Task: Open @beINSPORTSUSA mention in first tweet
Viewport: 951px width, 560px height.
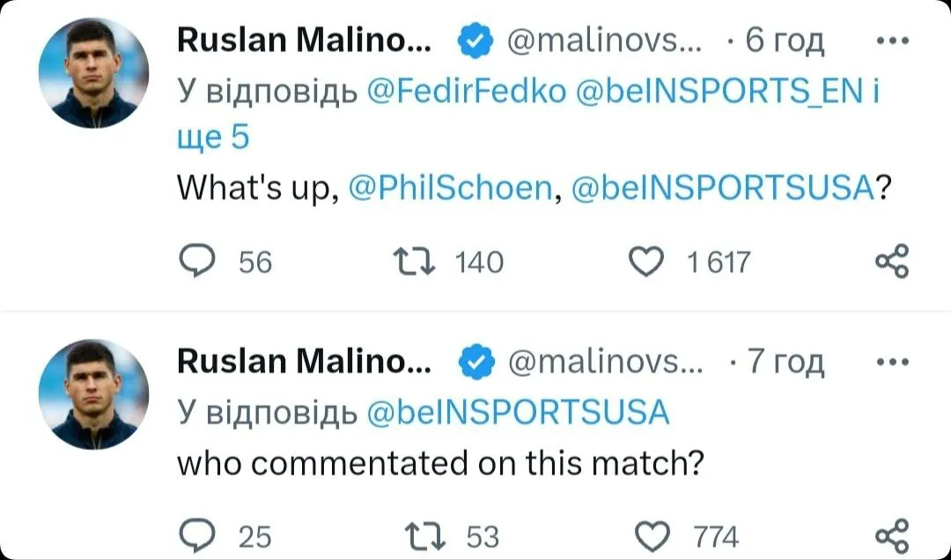Action: pyautogui.click(x=723, y=187)
